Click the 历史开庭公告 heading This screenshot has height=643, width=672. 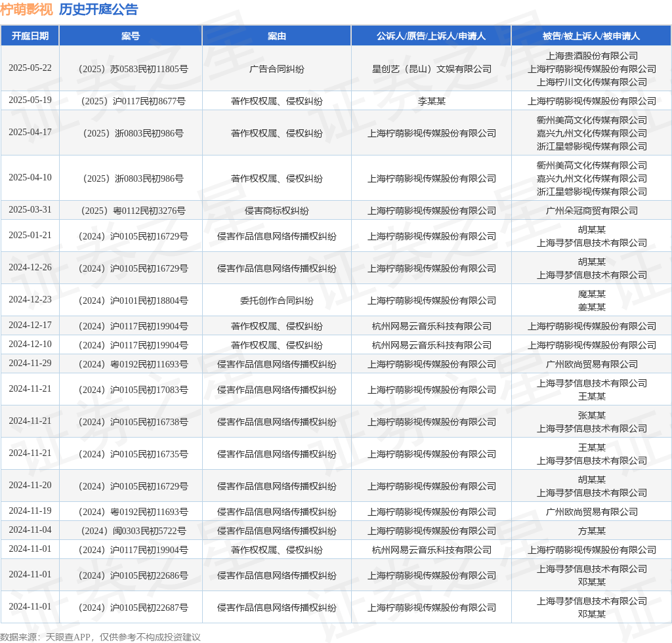tap(98, 9)
